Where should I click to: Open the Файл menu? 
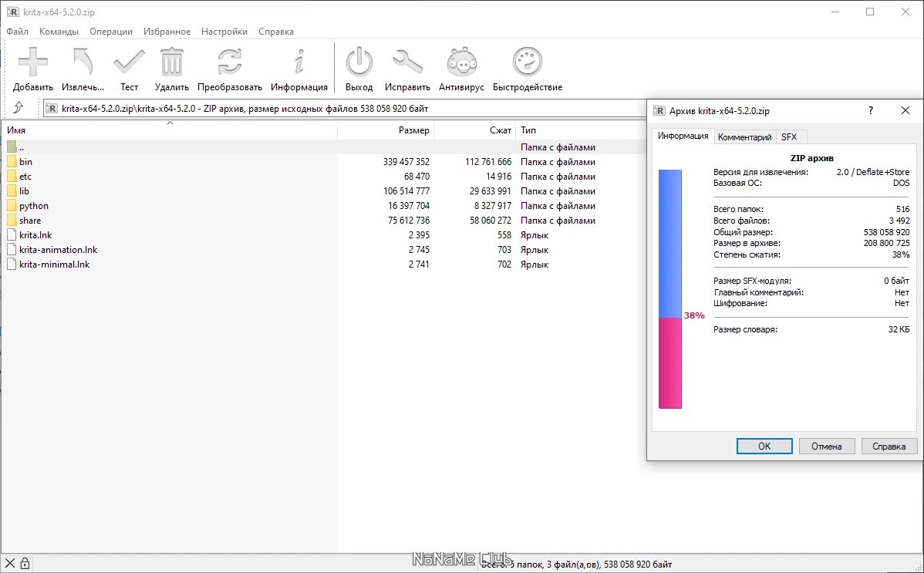click(17, 32)
